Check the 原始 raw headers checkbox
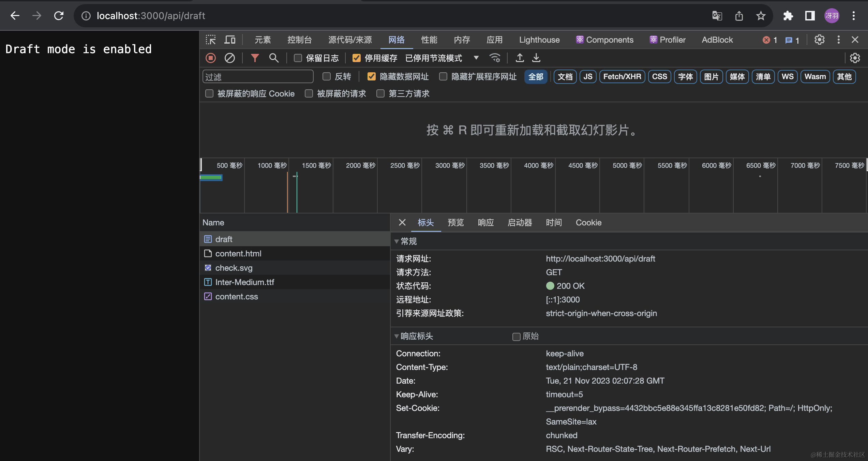The image size is (868, 461). (516, 337)
